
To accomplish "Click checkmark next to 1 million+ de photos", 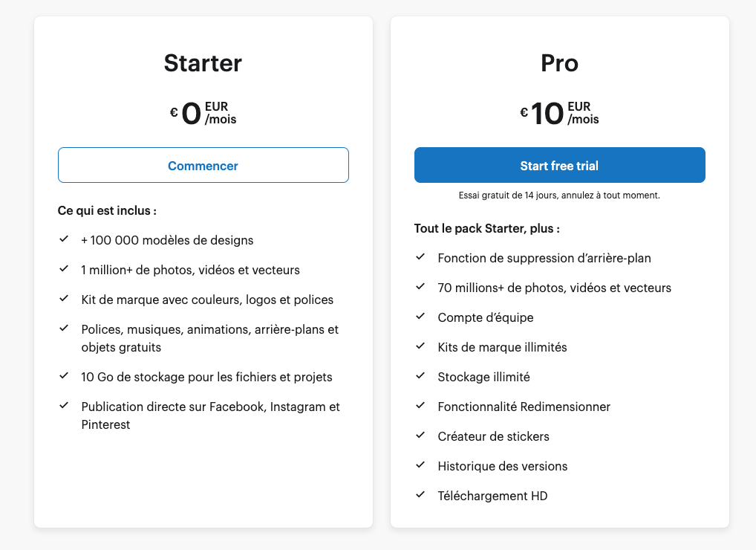I will tap(64, 269).
